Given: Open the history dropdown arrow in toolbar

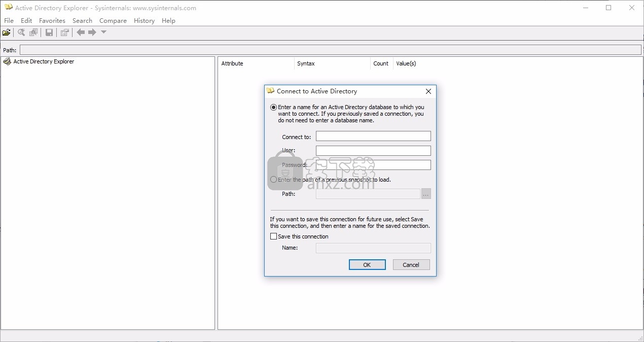Looking at the screenshot, I should pos(103,32).
